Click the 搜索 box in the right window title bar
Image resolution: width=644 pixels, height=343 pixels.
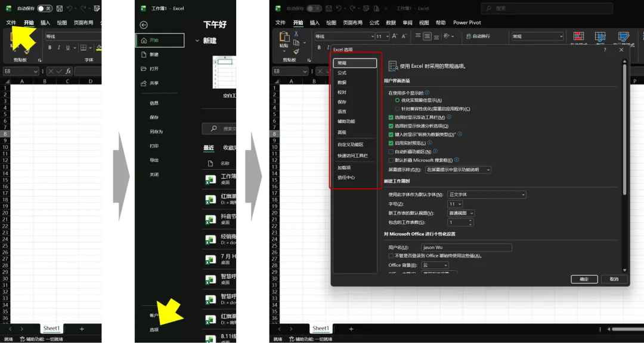pos(547,8)
